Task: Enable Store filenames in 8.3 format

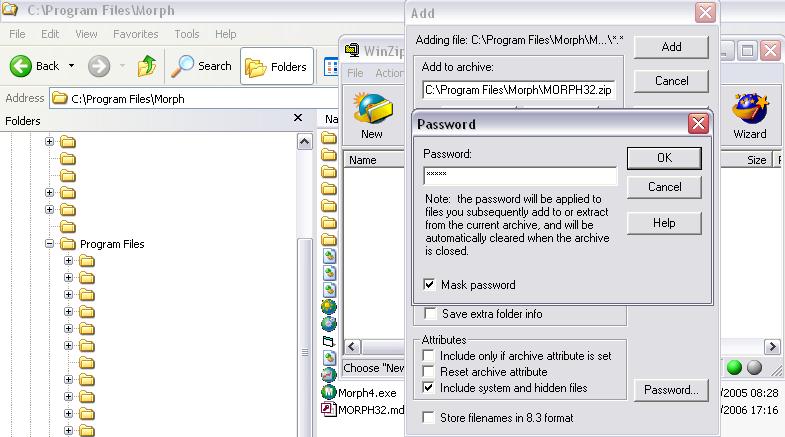Action: (x=429, y=417)
